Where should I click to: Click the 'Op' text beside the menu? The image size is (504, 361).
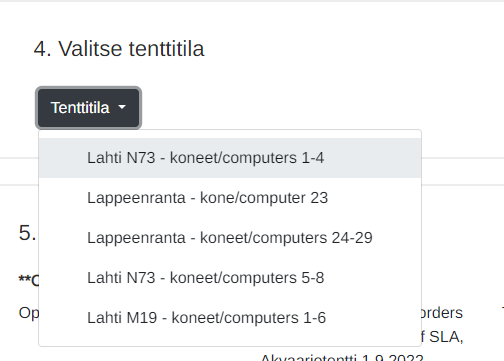[x=29, y=313]
